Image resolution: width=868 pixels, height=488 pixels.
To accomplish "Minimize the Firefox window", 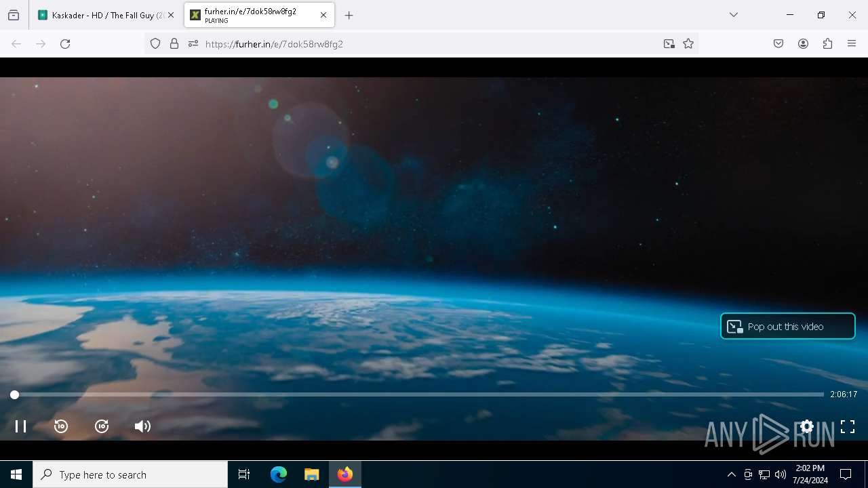I will click(790, 15).
